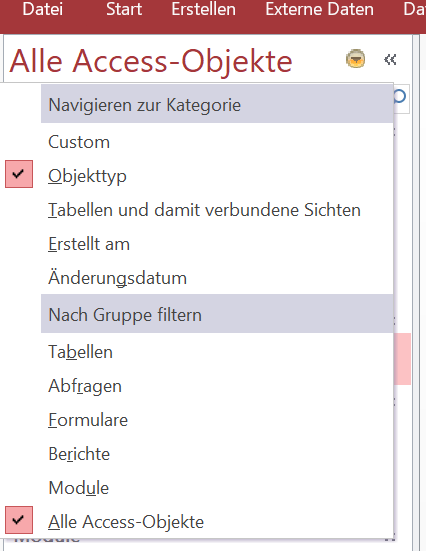Collapse the navigation pane with double chevron

(390, 59)
